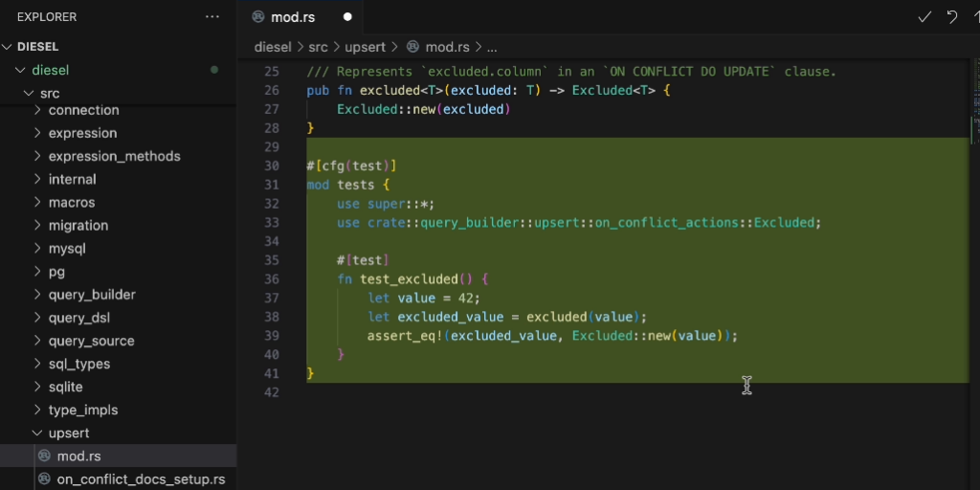Click Rust icon beside on_conflict_docs_setup.rs
The height and width of the screenshot is (490, 980).
(44, 479)
